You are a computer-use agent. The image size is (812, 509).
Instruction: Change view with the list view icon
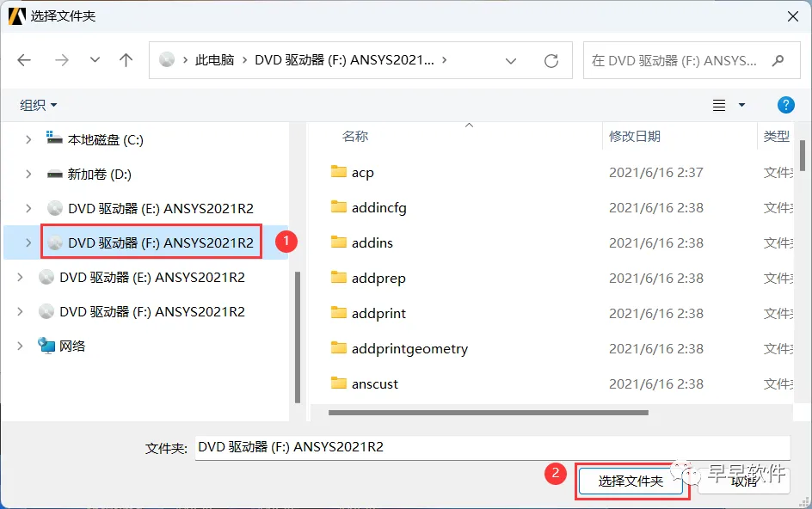pyautogui.click(x=719, y=105)
